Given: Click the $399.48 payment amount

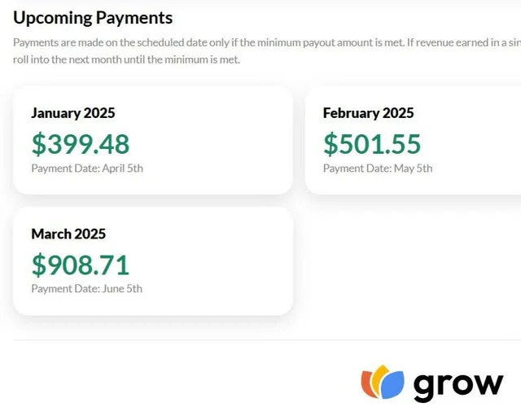Looking at the screenshot, I should click(x=81, y=144).
